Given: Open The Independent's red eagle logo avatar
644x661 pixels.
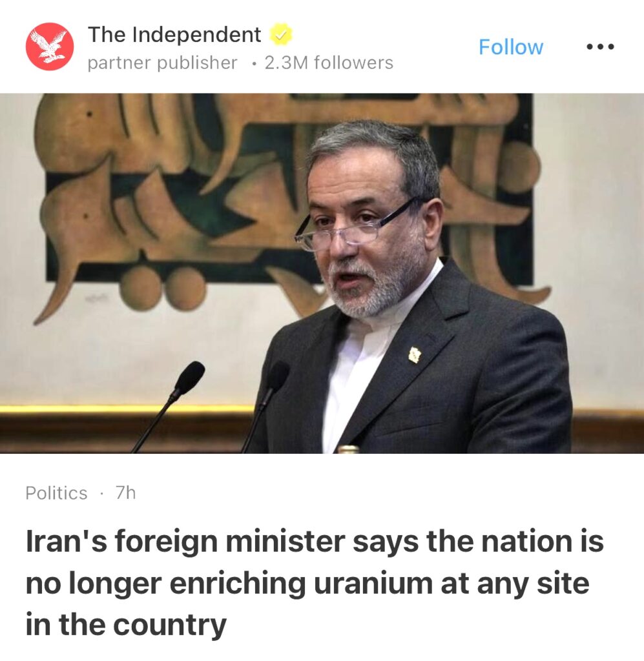Looking at the screenshot, I should 50,46.
